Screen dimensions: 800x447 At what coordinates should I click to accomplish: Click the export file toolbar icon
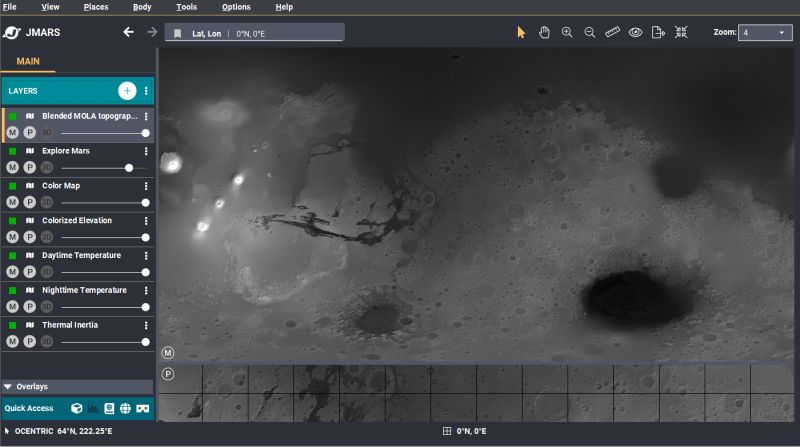tap(658, 33)
